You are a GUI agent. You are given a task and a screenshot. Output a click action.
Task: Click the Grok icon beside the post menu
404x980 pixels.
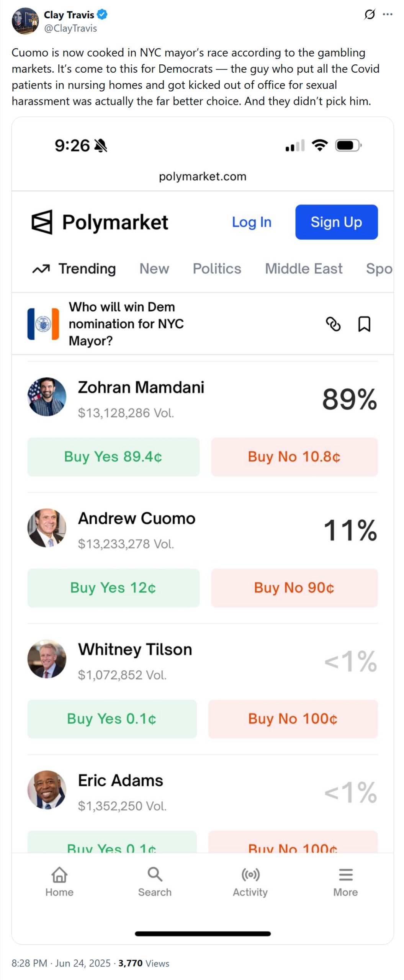[x=369, y=15]
